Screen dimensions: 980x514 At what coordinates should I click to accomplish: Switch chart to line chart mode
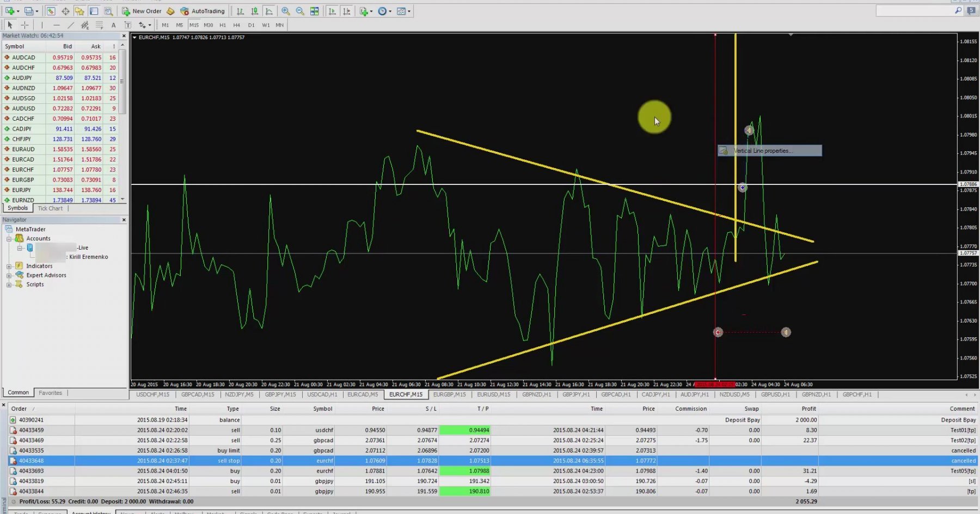click(269, 11)
